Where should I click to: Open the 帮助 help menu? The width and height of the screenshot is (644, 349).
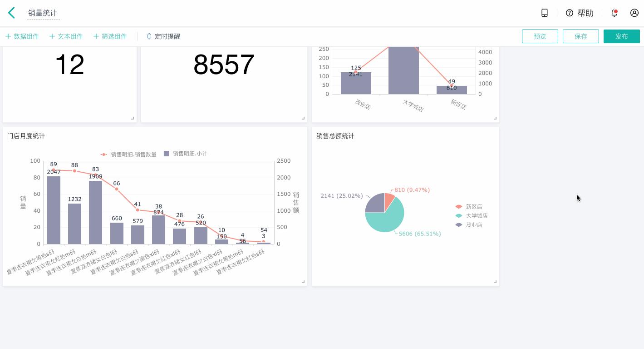580,13
